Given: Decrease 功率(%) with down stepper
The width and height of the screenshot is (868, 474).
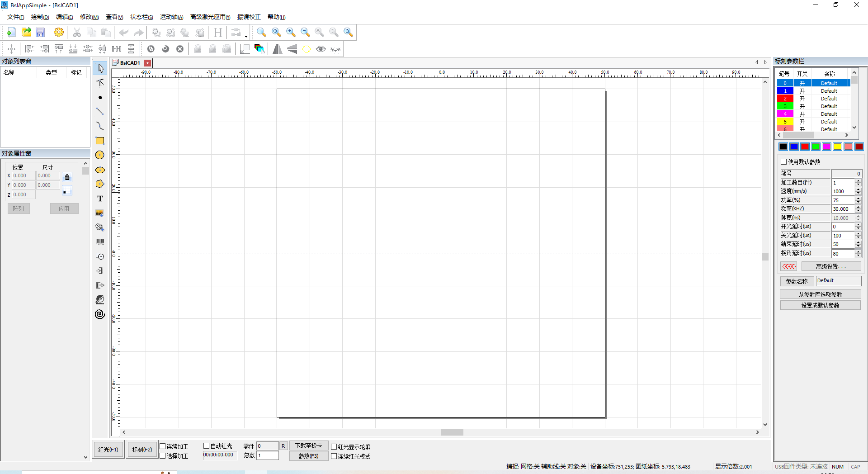Looking at the screenshot, I should [858, 202].
